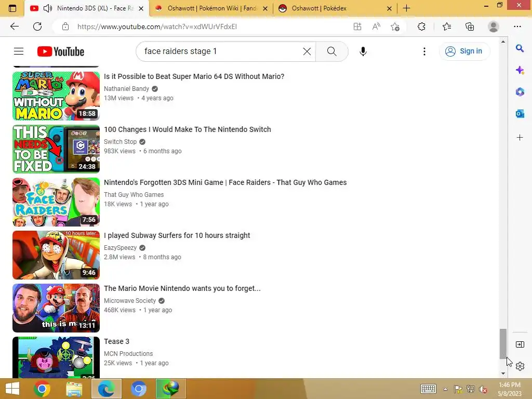
Task: Show hidden system tray icons
Action: [x=445, y=389]
